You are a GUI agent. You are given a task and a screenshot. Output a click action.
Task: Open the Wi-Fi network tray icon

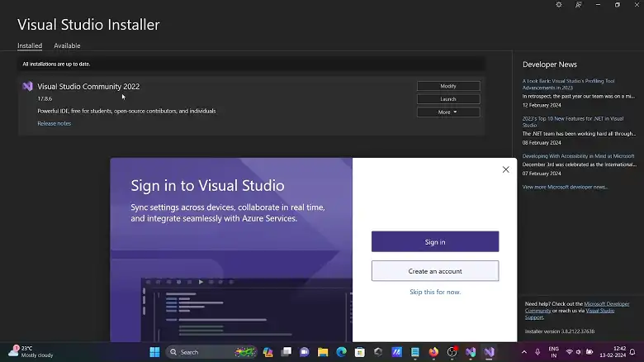coord(569,352)
